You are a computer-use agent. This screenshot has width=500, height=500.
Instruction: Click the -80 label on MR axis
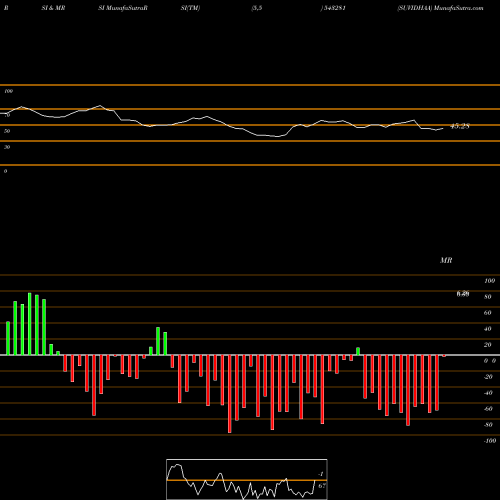[488, 425]
